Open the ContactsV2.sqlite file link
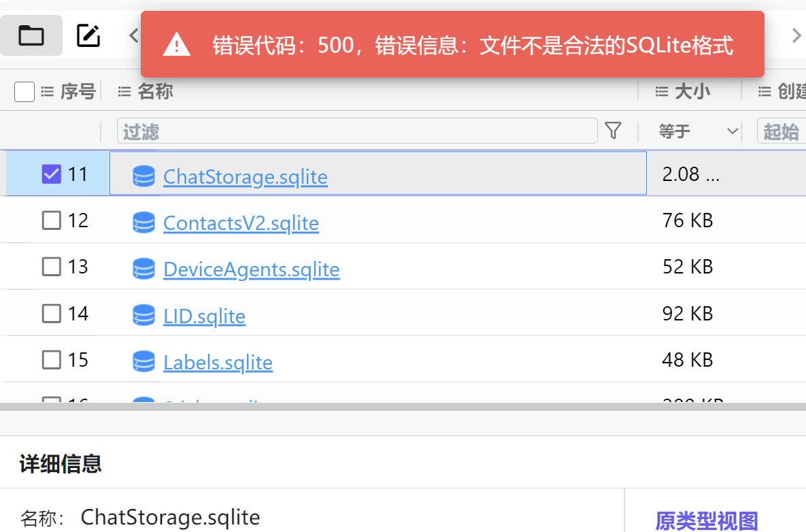The width and height of the screenshot is (806, 532). click(x=241, y=223)
